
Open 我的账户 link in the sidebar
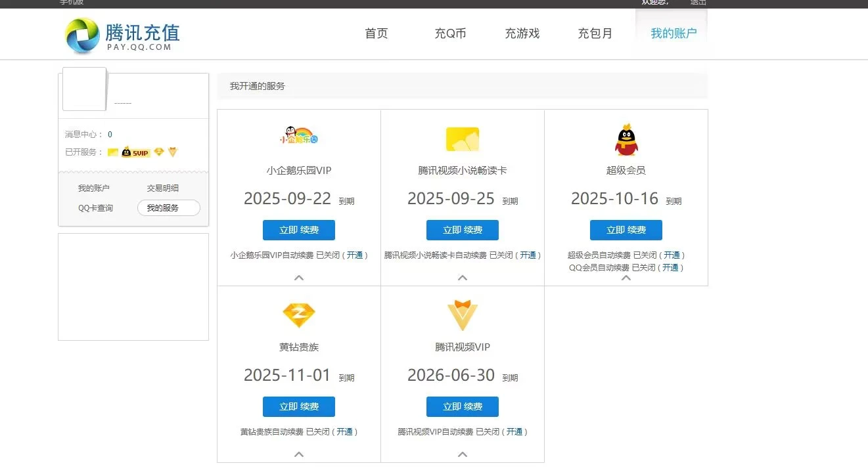94,188
